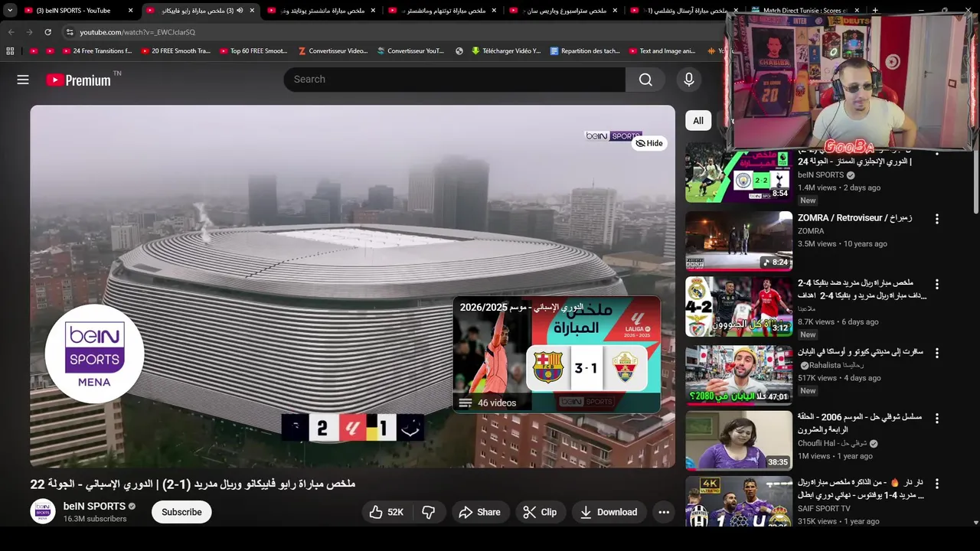Image resolution: width=980 pixels, height=551 pixels.
Task: Open beIN SPORTS channel name link
Action: [94, 506]
